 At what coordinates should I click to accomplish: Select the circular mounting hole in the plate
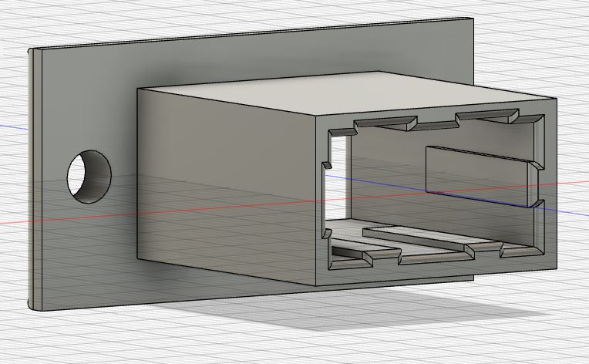pos(89,177)
